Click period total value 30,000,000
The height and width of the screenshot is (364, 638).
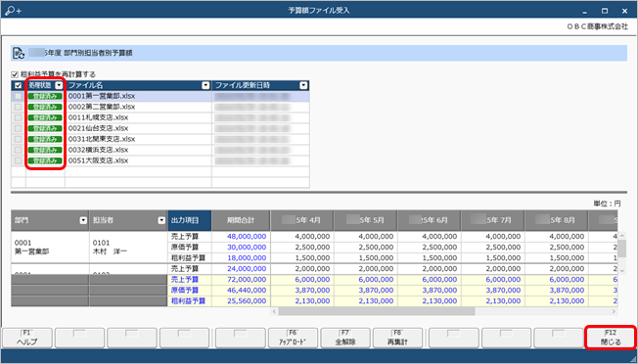(247, 248)
